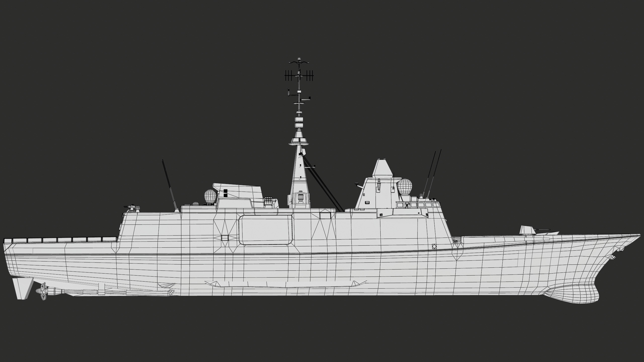Select the twin whip antennas behind the bridge
The width and height of the screenshot is (644, 362).
[x=431, y=174]
